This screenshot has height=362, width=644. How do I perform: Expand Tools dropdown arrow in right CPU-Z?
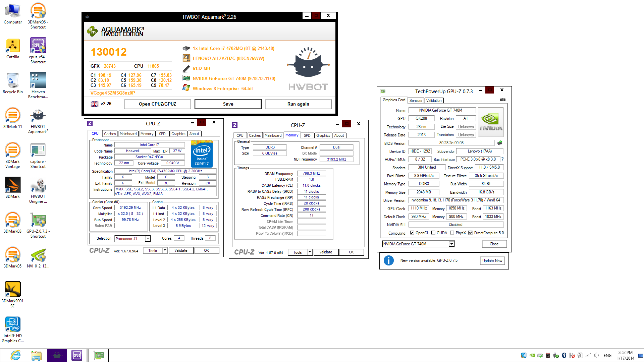[x=310, y=252]
